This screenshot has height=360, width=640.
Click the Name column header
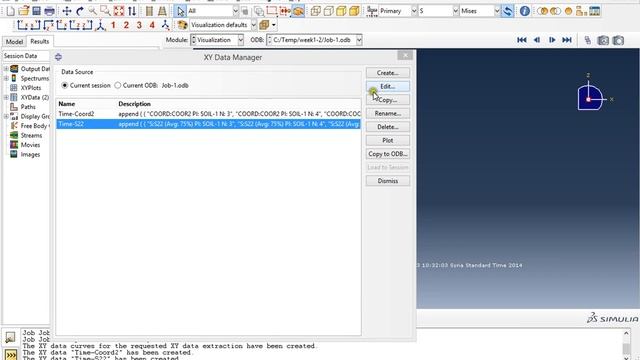[x=67, y=104]
